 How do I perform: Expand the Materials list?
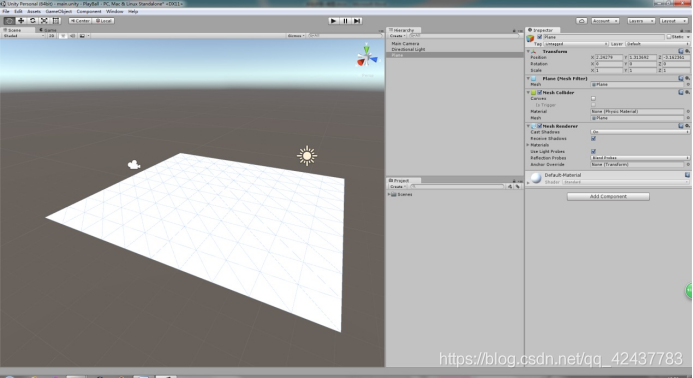(x=528, y=145)
